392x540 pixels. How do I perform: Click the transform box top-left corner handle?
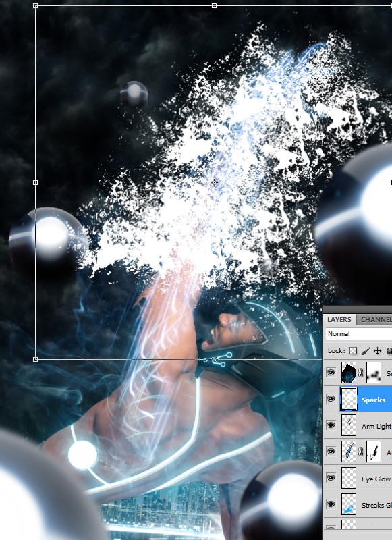[36, 5]
